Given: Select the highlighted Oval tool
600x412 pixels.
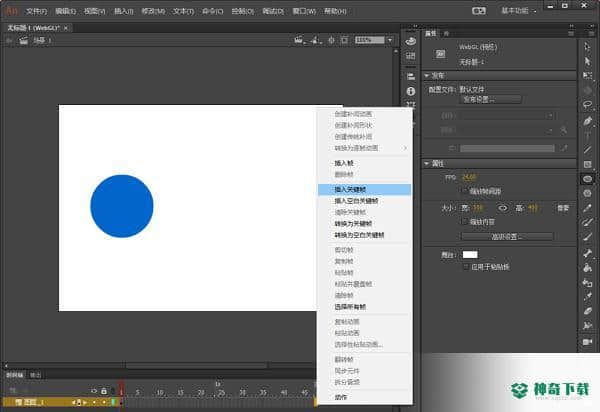Looking at the screenshot, I should click(587, 179).
